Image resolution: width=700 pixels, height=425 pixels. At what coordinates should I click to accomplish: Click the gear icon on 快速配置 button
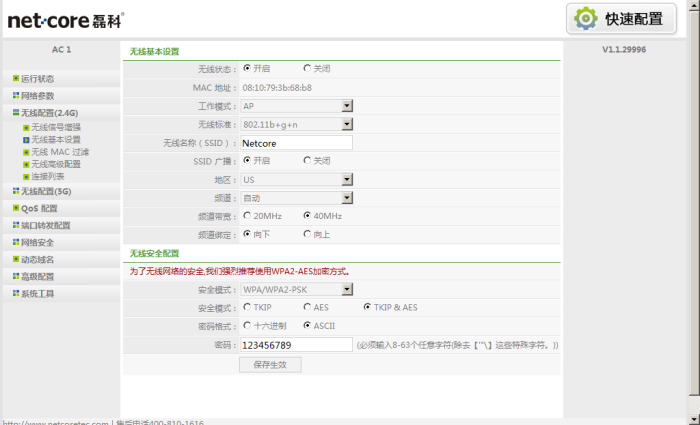coord(586,18)
